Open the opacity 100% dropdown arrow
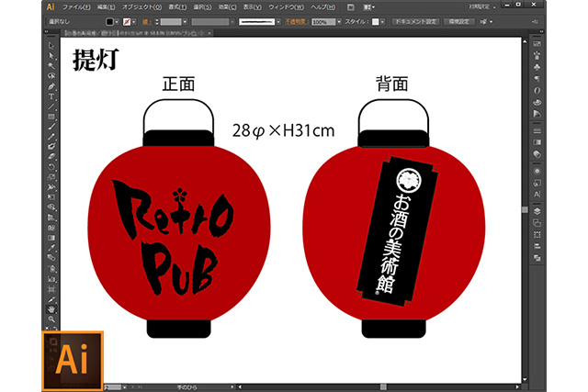Viewport: 588px width, 392px height. [339, 22]
